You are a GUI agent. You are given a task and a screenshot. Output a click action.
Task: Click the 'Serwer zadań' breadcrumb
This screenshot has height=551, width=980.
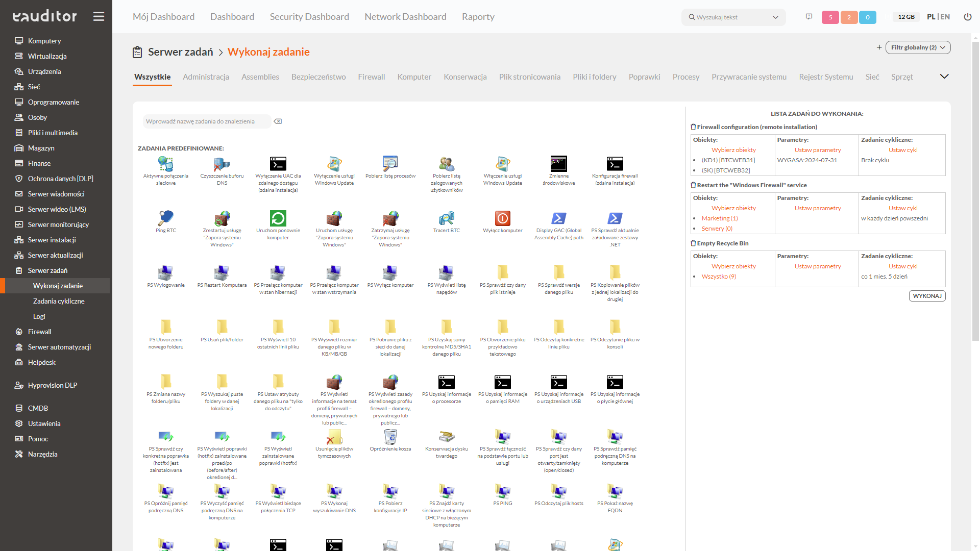pos(180,52)
